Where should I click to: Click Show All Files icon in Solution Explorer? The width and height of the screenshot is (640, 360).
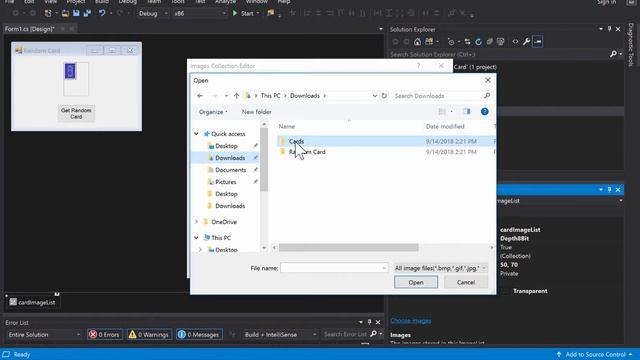pos(500,42)
